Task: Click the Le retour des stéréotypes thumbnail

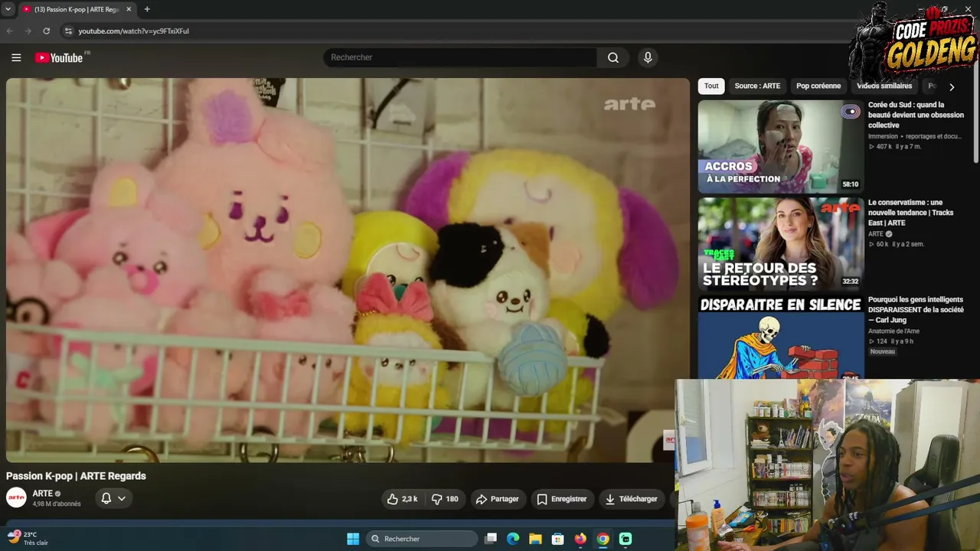Action: [780, 244]
